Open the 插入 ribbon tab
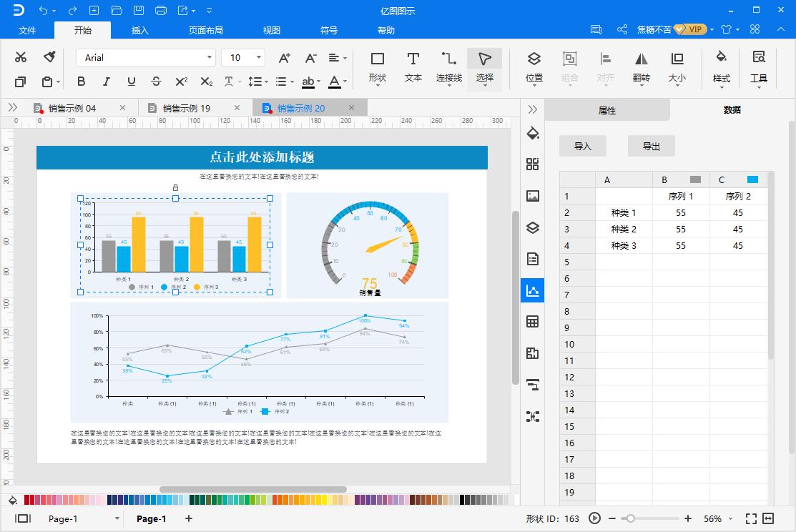Image resolution: width=796 pixels, height=532 pixels. coord(140,30)
